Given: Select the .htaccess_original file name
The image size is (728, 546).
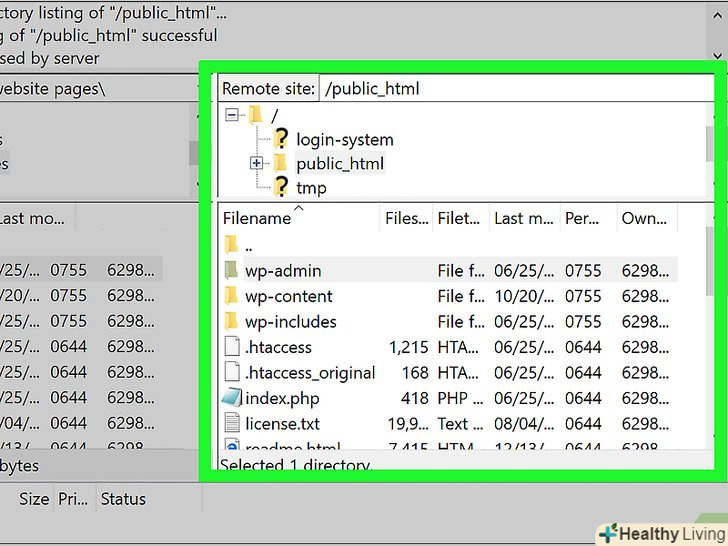Looking at the screenshot, I should pos(310,373).
